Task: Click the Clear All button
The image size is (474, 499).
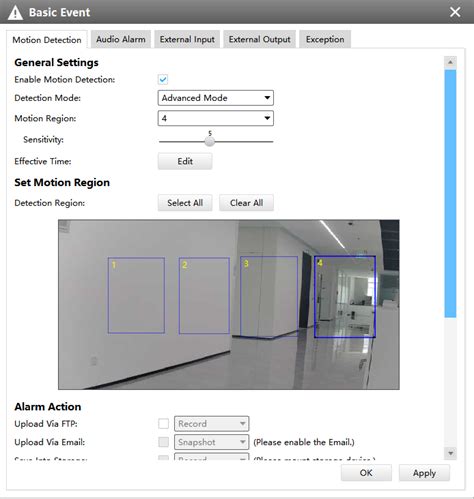Action: (246, 203)
